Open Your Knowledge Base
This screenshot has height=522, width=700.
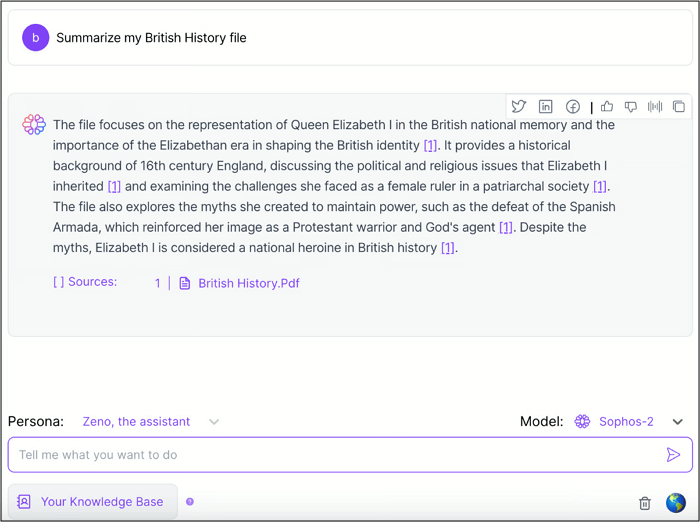(92, 502)
